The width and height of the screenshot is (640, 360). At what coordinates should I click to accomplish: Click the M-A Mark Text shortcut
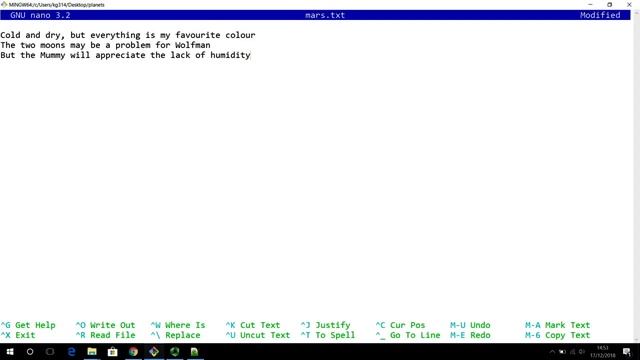click(558, 325)
